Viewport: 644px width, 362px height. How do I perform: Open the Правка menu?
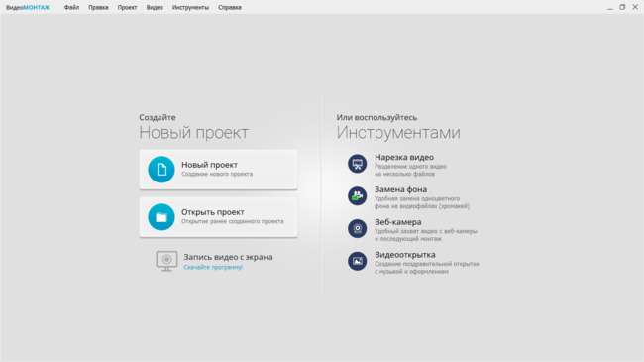(x=98, y=7)
